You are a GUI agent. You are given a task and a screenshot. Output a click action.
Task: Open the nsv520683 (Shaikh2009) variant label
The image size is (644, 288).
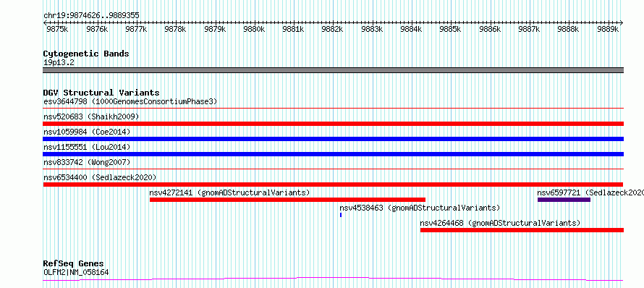coord(91,117)
